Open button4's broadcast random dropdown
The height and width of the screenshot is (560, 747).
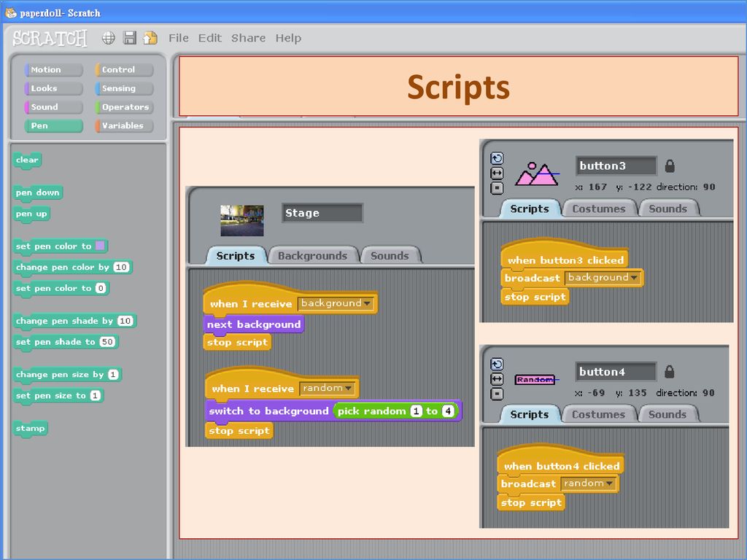(589, 483)
